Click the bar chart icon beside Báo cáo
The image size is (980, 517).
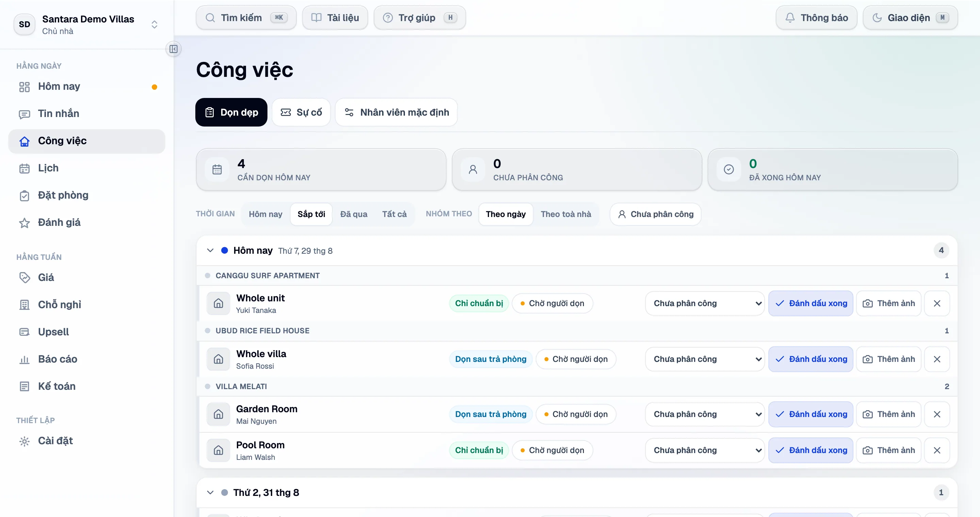pos(24,359)
